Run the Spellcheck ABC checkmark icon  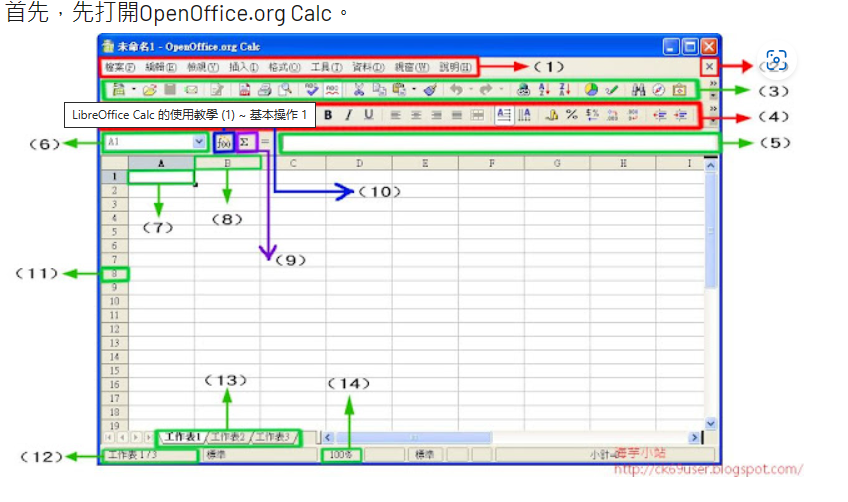pos(312,90)
